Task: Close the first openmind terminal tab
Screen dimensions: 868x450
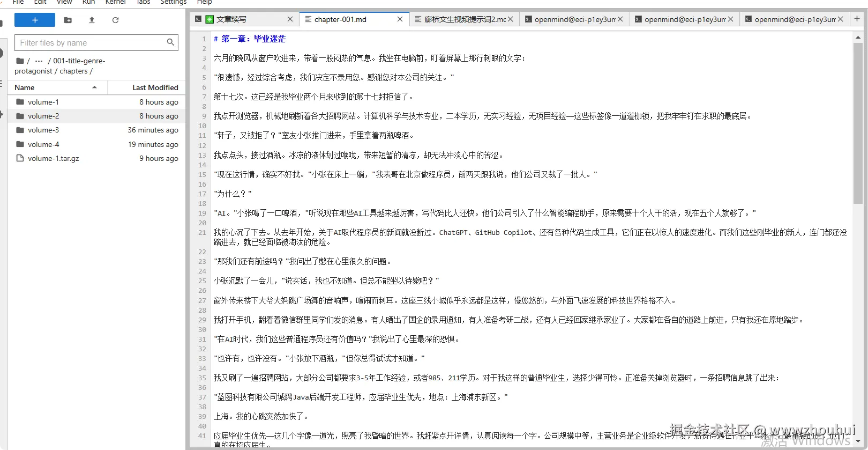Action: (x=620, y=19)
